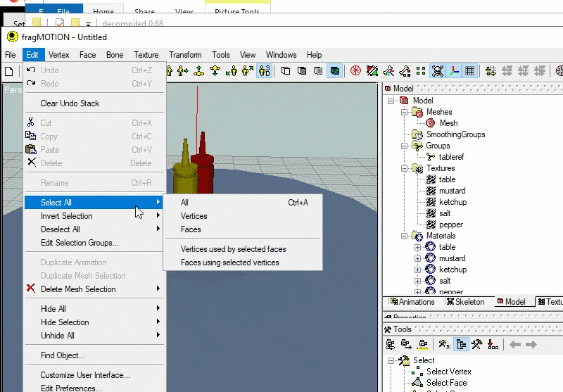Click the Tools panel icon with yellow underline
This screenshot has height=392, width=563.
pos(423,345)
